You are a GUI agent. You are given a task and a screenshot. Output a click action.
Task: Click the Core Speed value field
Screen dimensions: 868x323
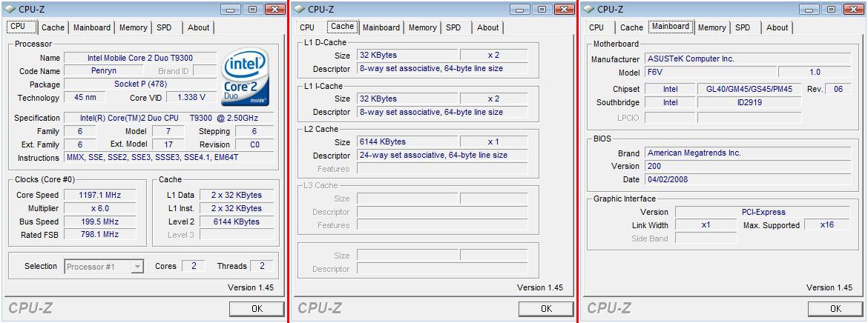coord(99,195)
